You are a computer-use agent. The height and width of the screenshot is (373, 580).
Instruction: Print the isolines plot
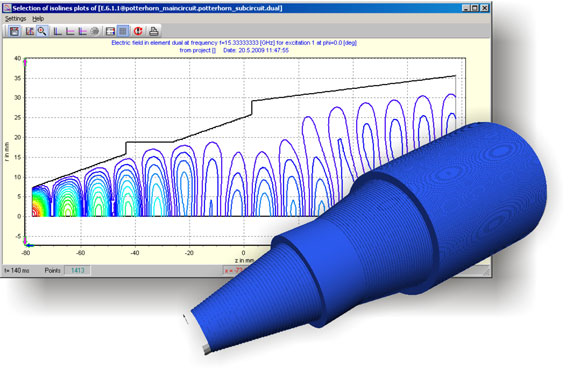click(154, 31)
